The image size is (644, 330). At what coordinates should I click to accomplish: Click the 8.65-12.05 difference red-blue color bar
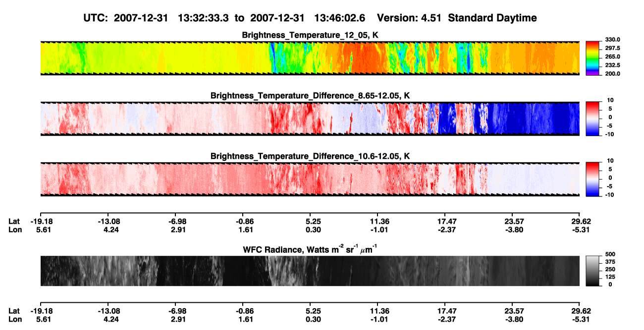coord(592,119)
